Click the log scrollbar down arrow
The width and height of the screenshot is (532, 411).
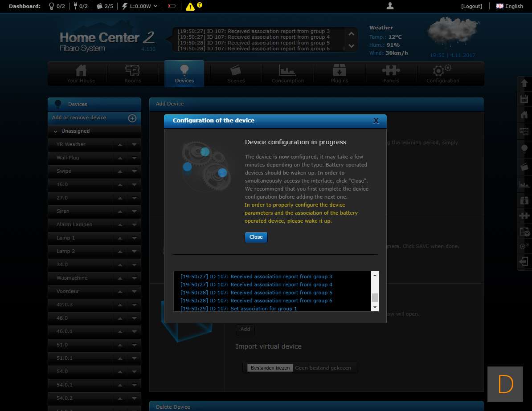(375, 307)
